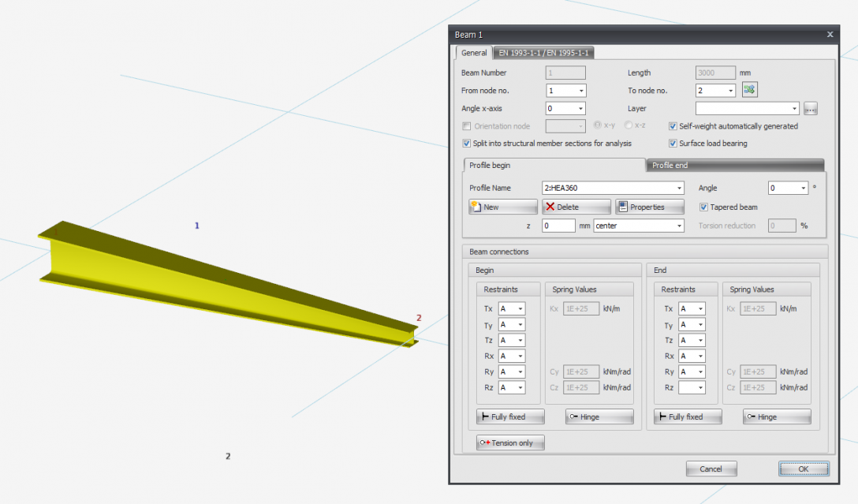Image resolution: width=858 pixels, height=504 pixels.
Task: Switch to the EN 1993-1-1 / EN 1995-1-1 tab
Action: (544, 52)
